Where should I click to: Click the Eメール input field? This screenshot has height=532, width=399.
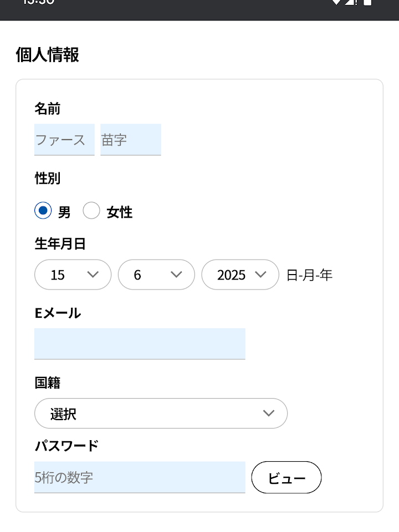pyautogui.click(x=140, y=344)
